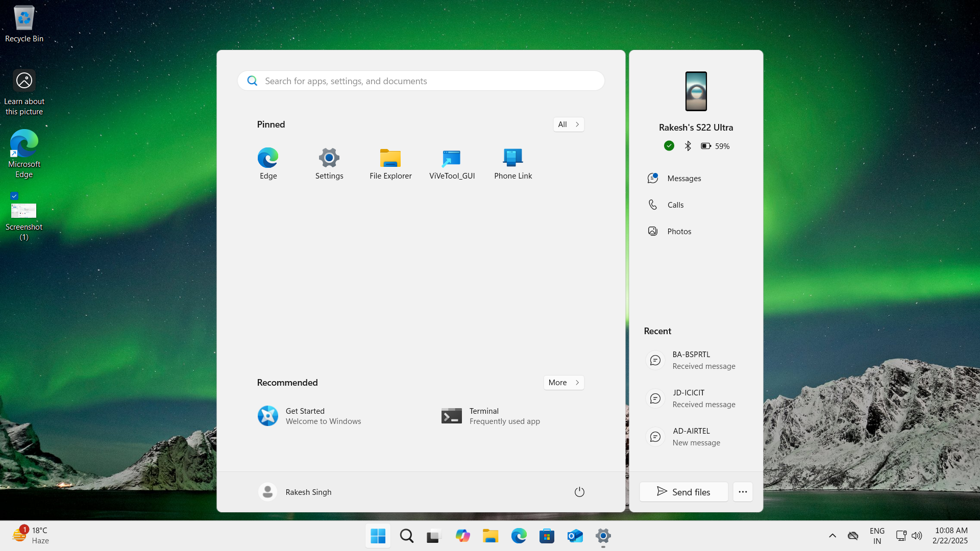Toggle the volume icon in the system tray
Image resolution: width=980 pixels, height=551 pixels.
coord(917,536)
